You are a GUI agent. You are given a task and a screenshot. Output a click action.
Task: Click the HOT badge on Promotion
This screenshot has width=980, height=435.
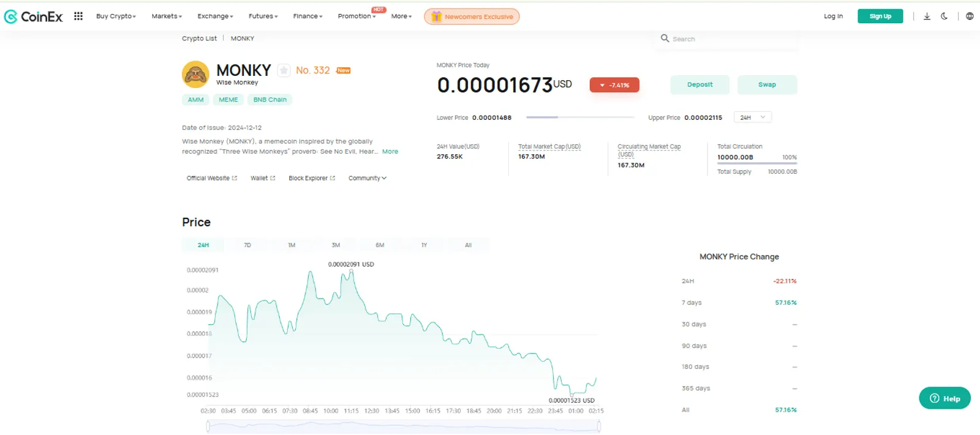click(x=379, y=9)
